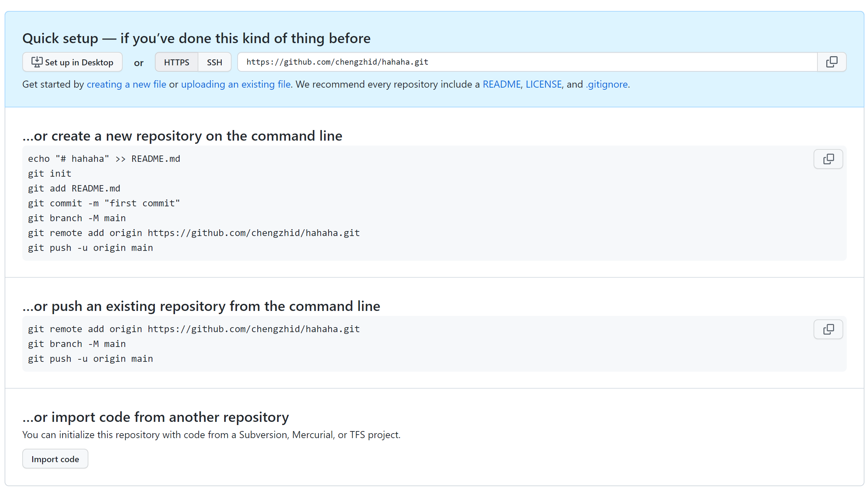Image resolution: width=868 pixels, height=489 pixels.
Task: Follow the LICENSE link
Action: pos(543,84)
